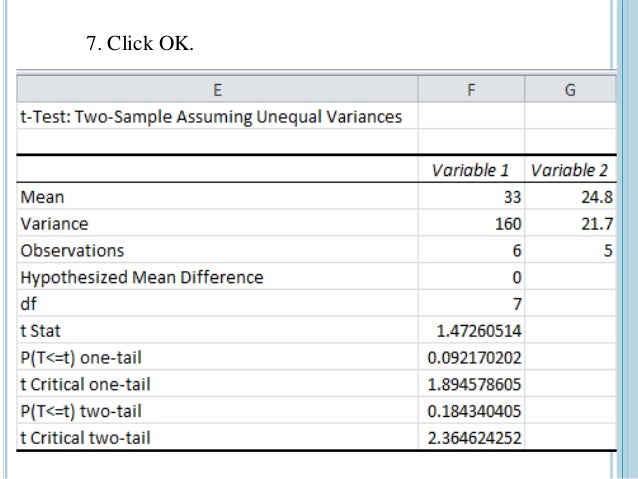Select 'Hypothesized Mean Difference' label cell

coord(217,277)
